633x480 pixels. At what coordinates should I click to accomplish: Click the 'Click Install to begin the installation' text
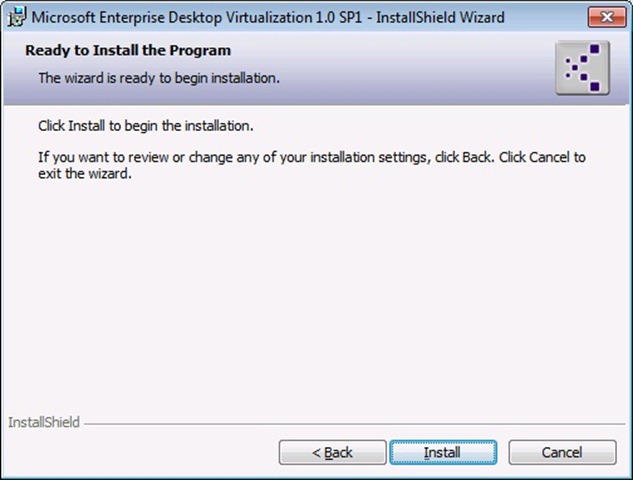146,127
